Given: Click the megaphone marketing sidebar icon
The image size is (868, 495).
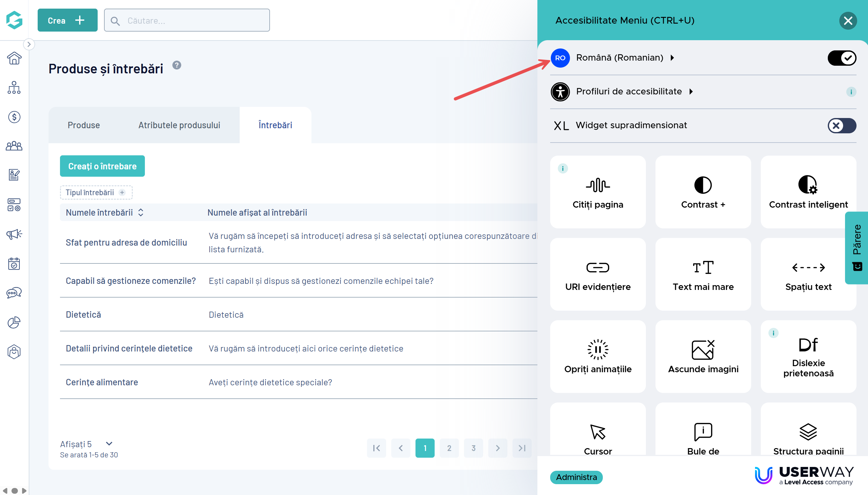Looking at the screenshot, I should [14, 234].
